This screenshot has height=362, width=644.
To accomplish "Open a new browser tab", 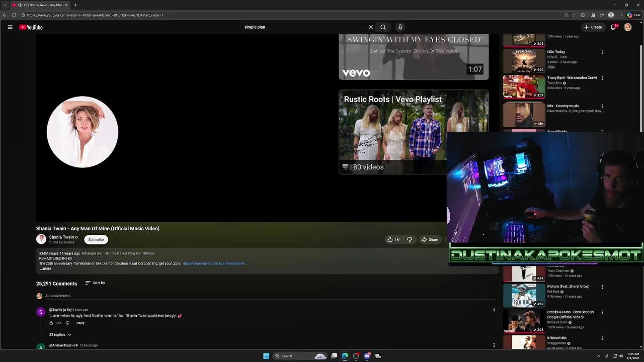I will (75, 5).
